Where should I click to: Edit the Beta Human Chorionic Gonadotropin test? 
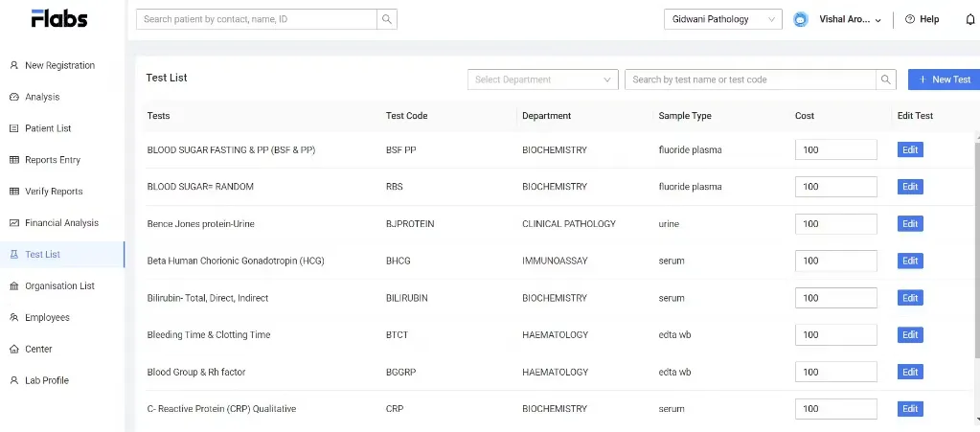(x=910, y=261)
